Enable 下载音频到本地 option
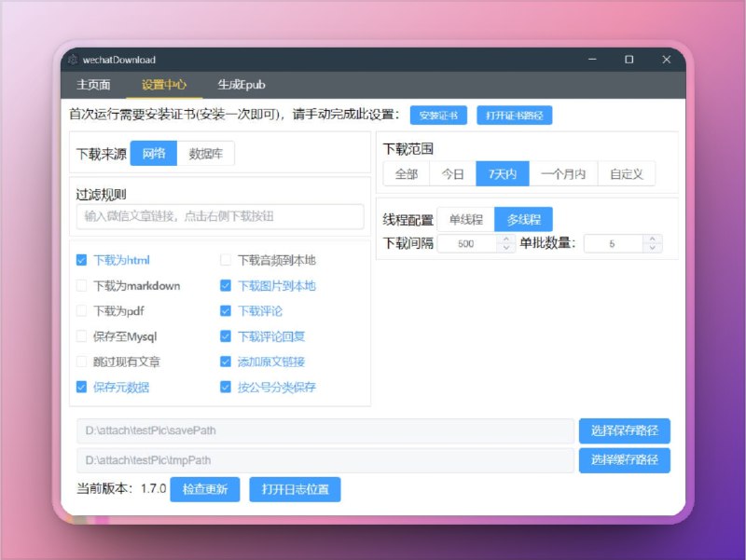 [x=226, y=261]
